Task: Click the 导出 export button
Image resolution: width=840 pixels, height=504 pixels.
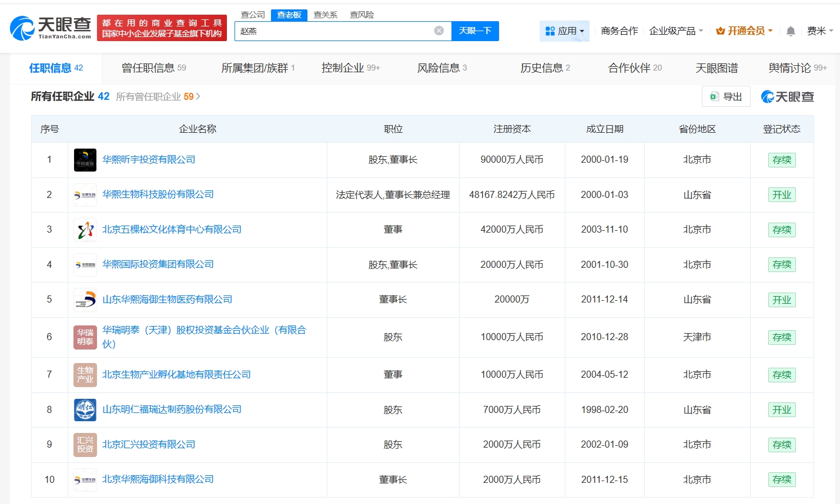Action: pyautogui.click(x=726, y=97)
